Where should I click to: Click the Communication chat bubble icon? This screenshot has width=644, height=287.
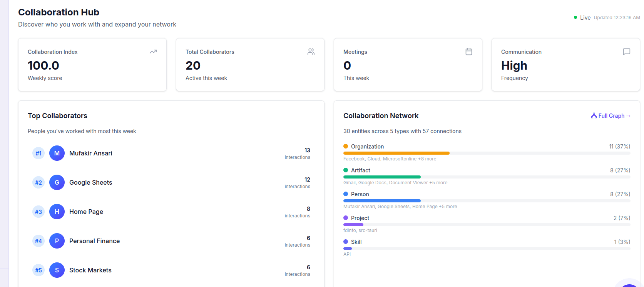[627, 52]
